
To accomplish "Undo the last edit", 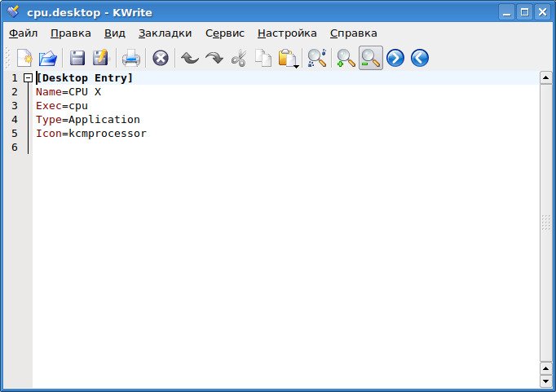I will (189, 58).
